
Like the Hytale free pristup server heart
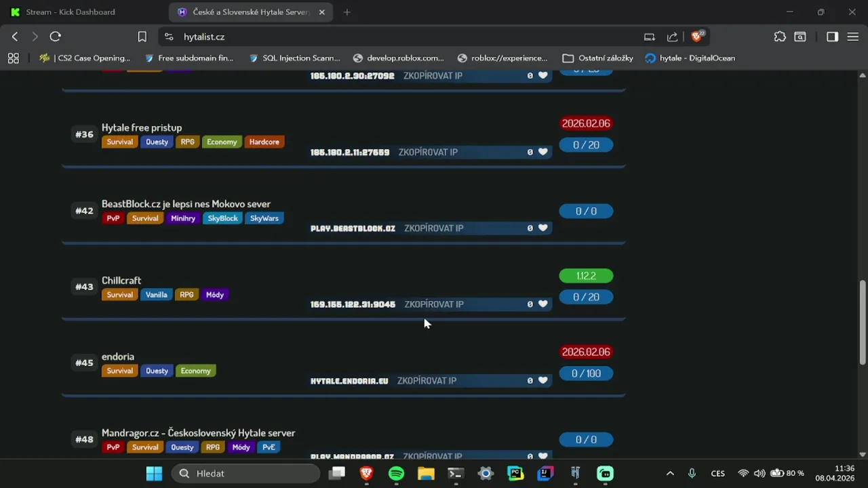(x=542, y=152)
